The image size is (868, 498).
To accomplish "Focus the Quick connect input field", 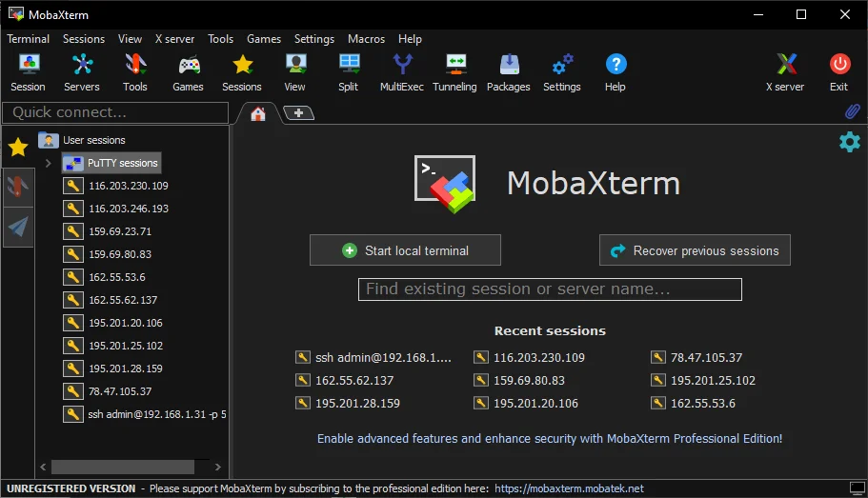I will click(x=115, y=112).
